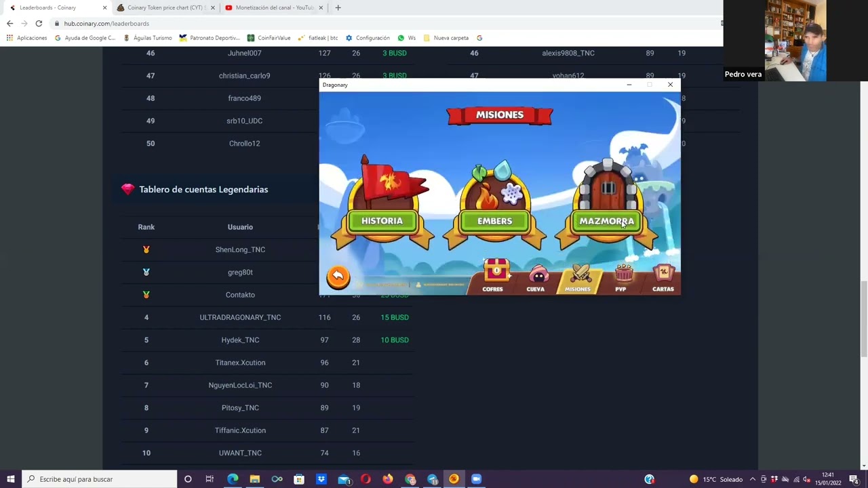Click ULTRADRAGONARY_TNC user row
Screen dimensions: 868x488
pos(240,317)
